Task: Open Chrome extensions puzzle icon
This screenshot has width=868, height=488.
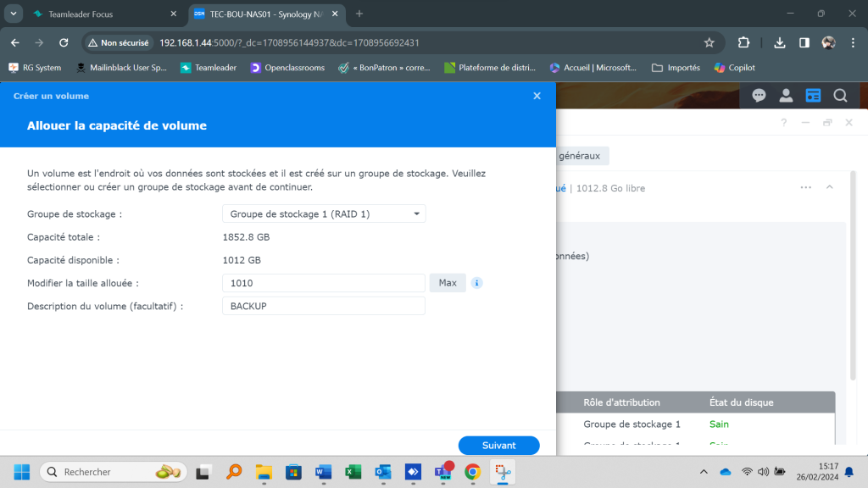Action: coord(743,42)
